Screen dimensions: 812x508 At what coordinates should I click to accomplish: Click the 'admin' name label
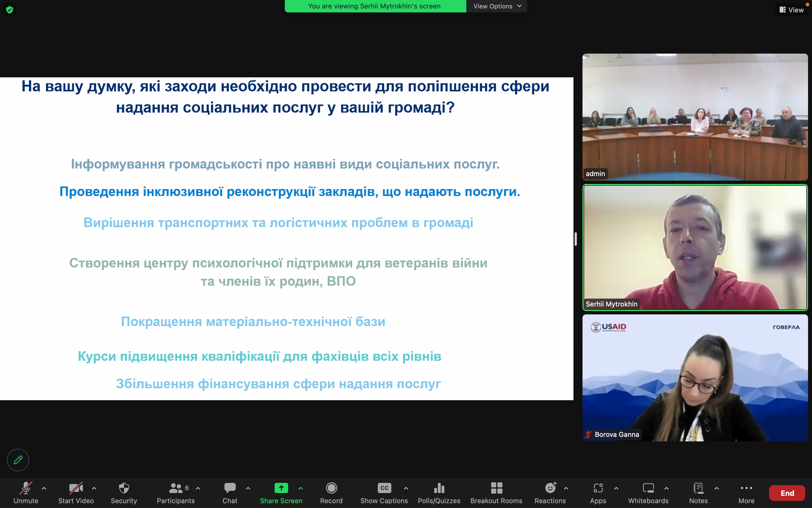tap(595, 174)
